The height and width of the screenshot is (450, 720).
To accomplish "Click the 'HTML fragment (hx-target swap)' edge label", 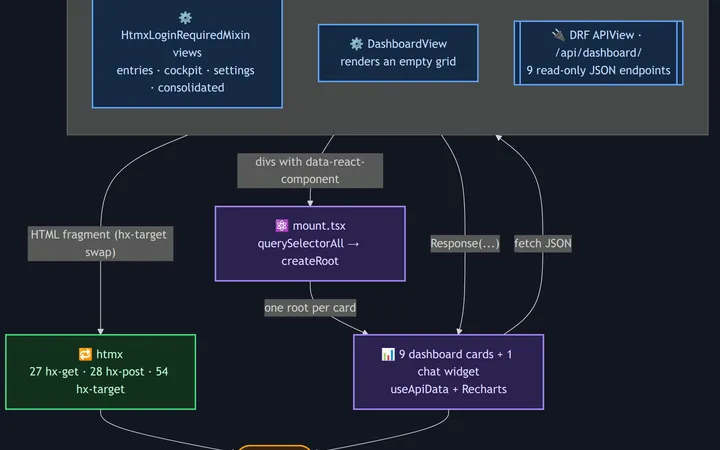I will point(101,243).
